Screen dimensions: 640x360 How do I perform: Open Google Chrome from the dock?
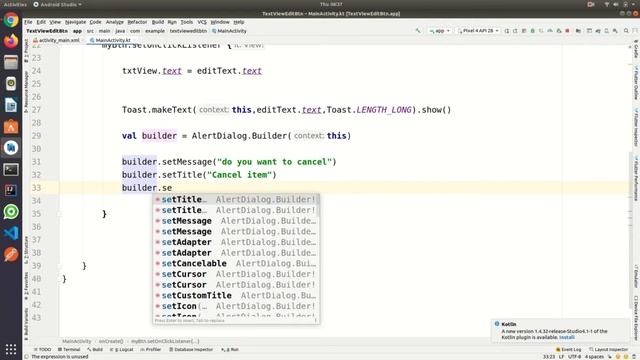pyautogui.click(x=11, y=20)
